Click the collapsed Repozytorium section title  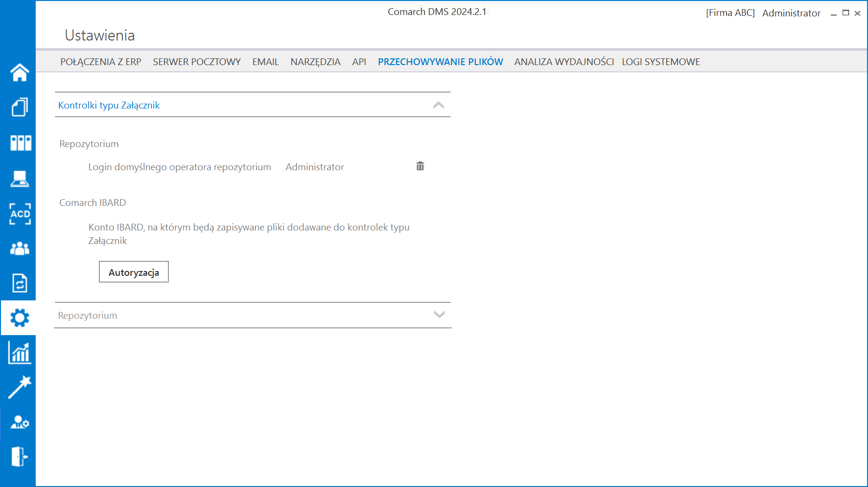click(x=88, y=315)
